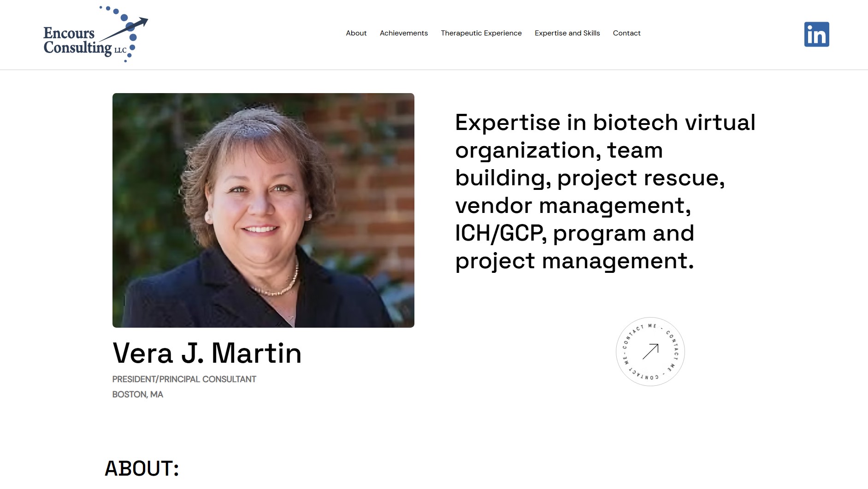Click the 'President/Principal Consultant' title text
Image resolution: width=868 pixels, height=489 pixels.
click(184, 379)
